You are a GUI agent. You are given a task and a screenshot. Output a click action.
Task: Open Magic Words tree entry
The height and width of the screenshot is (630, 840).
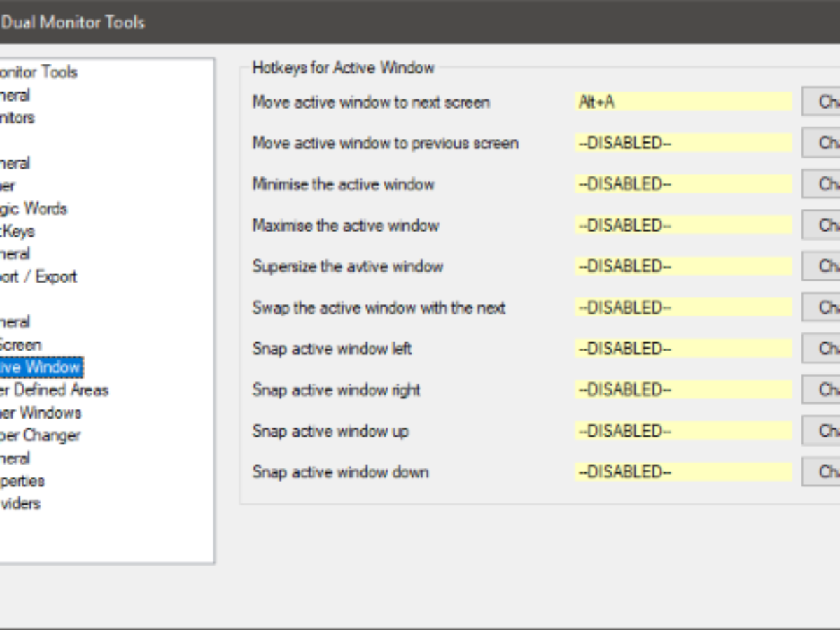[34, 209]
